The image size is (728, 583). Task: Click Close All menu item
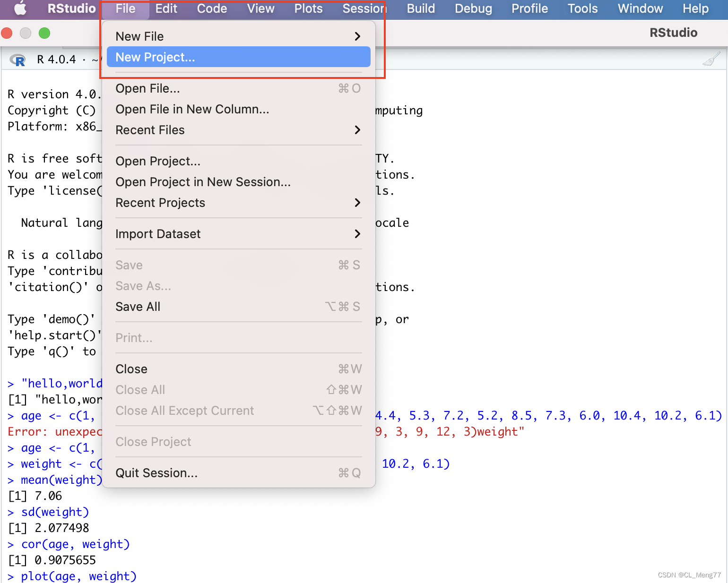coord(239,390)
